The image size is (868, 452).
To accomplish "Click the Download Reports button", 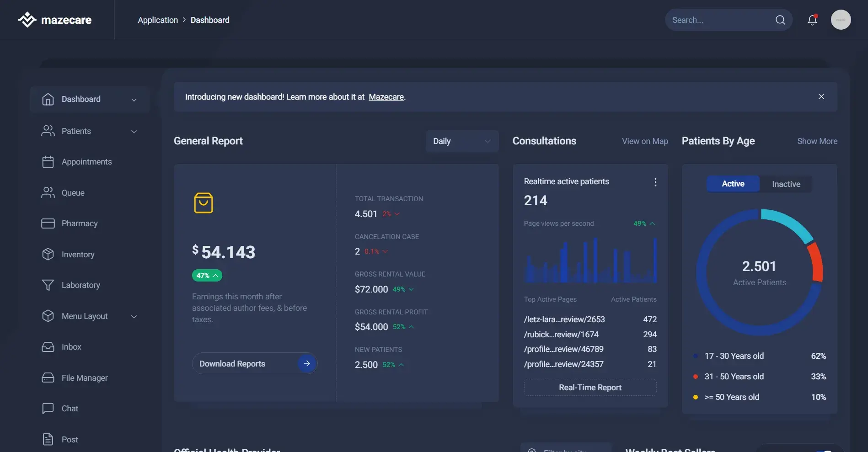I will 254,363.
